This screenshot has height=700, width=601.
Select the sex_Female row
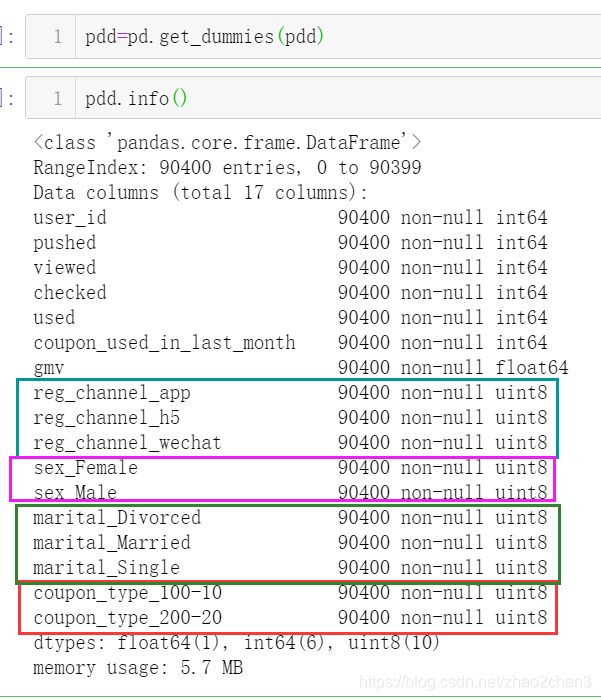click(290, 468)
